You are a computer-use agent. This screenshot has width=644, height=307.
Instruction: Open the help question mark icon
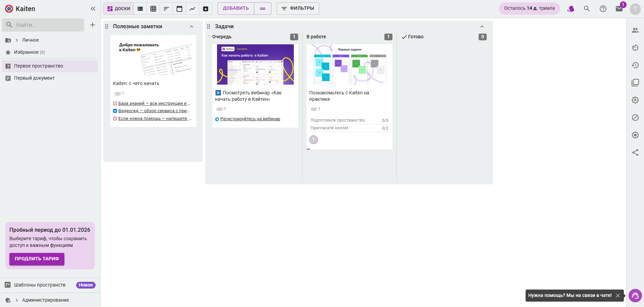pyautogui.click(x=603, y=9)
